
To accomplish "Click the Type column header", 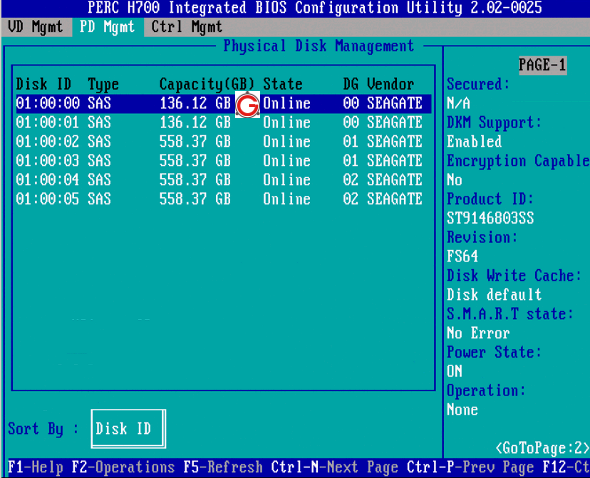I will point(103,84).
